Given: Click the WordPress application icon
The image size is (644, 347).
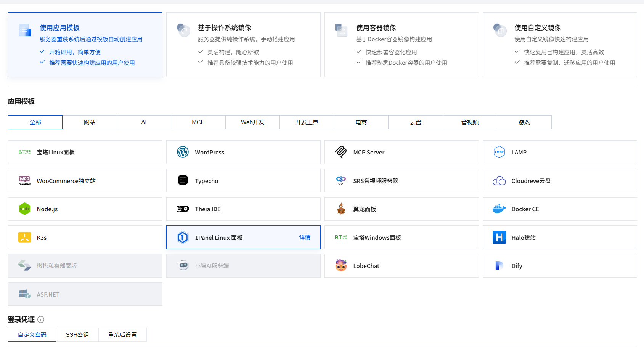Looking at the screenshot, I should [183, 152].
